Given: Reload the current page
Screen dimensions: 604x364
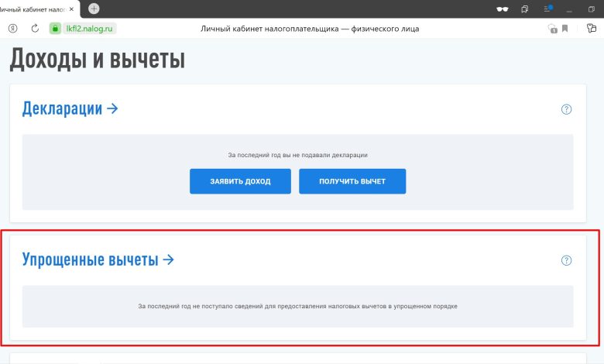Looking at the screenshot, I should coord(35,29).
